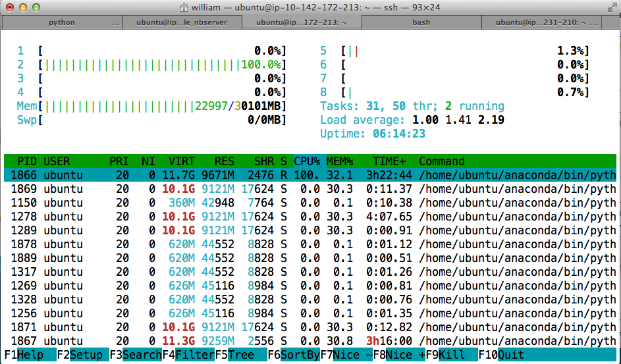Click F10 Quit in the function bar
Viewport: 621px width, 364px height.
coord(501,355)
